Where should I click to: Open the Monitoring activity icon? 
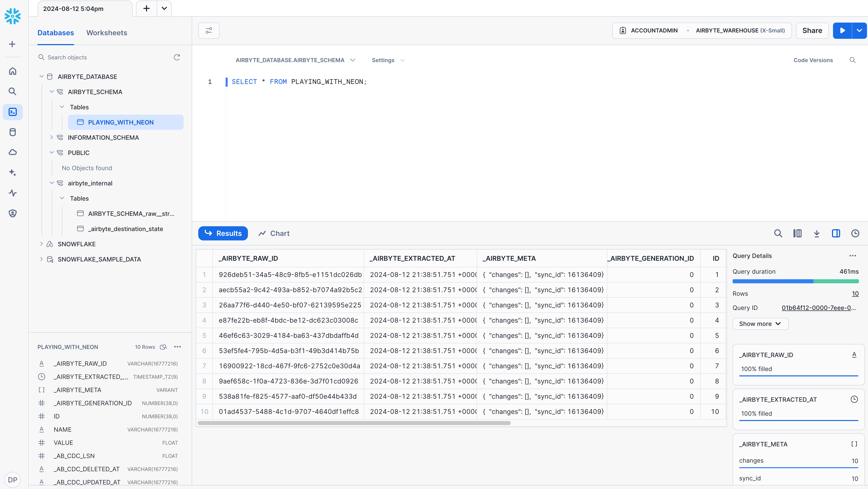[x=12, y=193]
